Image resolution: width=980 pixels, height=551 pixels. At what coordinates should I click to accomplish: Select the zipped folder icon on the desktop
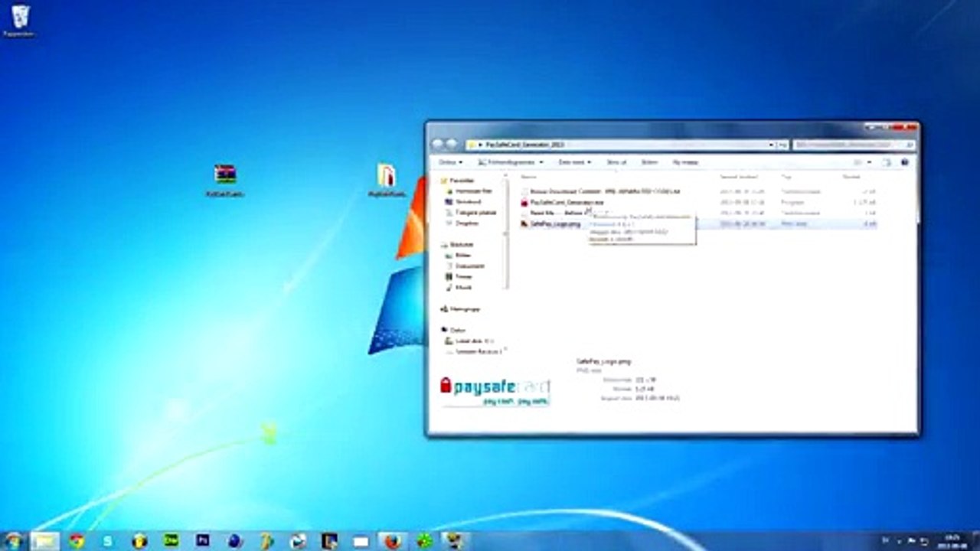[387, 181]
